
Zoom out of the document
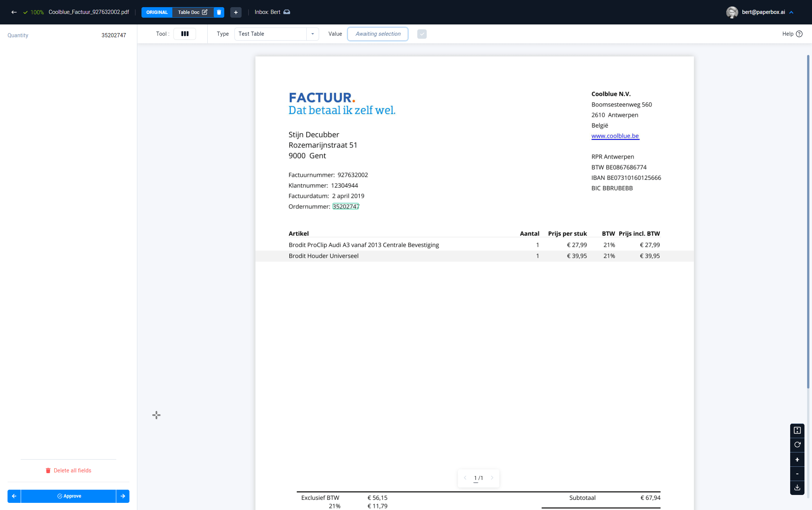797,474
